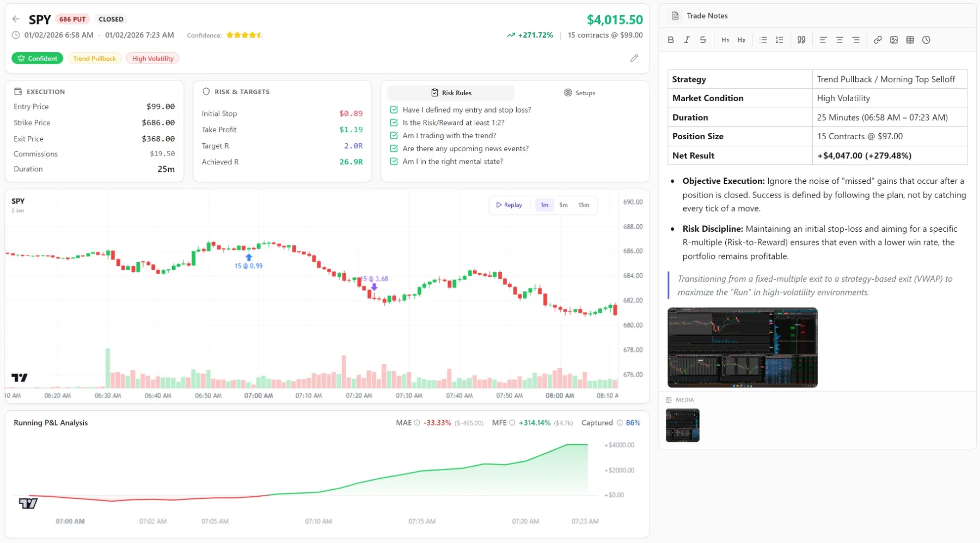Click the CLOSED status badge
980x543 pixels.
tap(111, 19)
